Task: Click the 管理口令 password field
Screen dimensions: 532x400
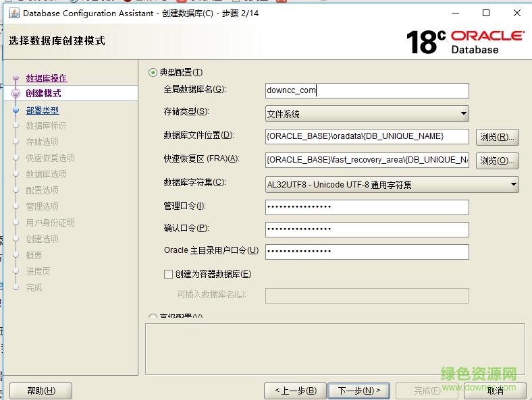Action: click(367, 206)
